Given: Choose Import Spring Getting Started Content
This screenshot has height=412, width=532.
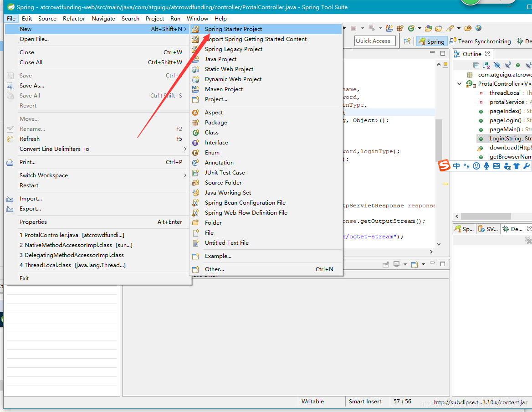Looking at the screenshot, I should point(266,39).
